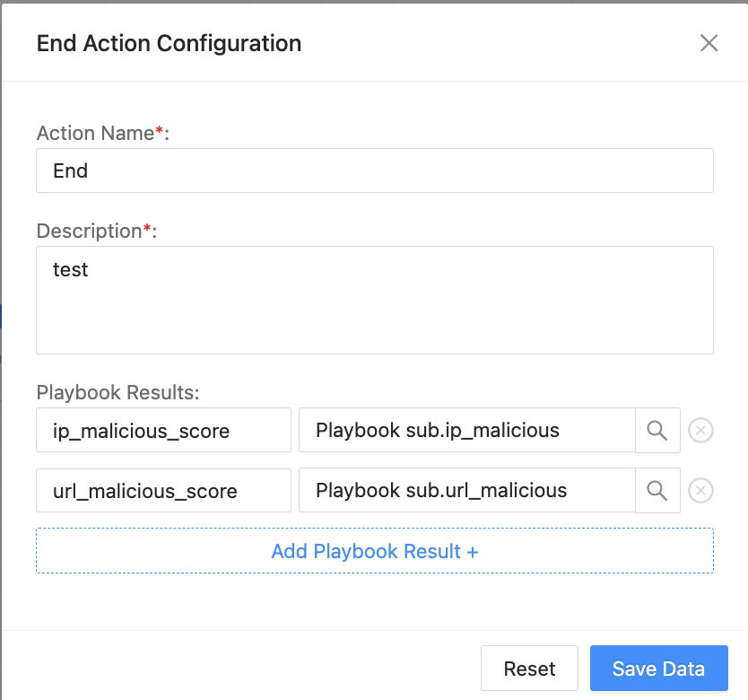
Task: Open search for the url_malicious_score result value
Action: (657, 490)
